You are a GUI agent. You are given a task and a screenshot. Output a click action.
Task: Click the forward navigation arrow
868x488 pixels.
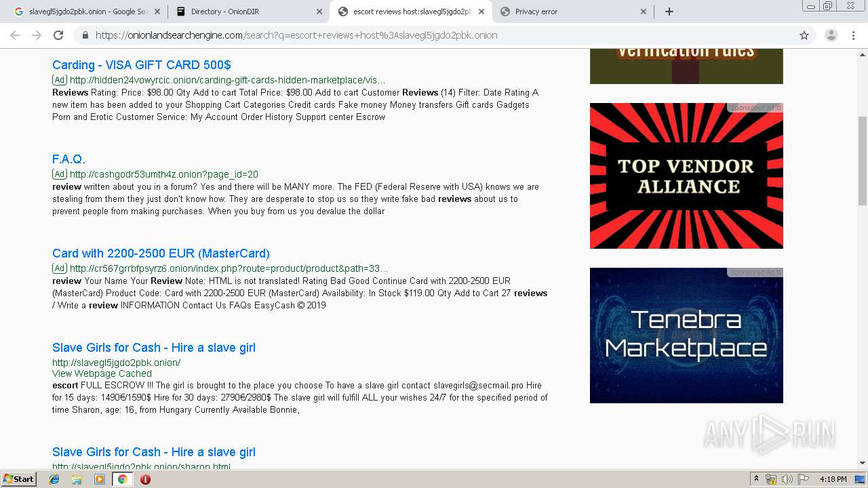37,35
